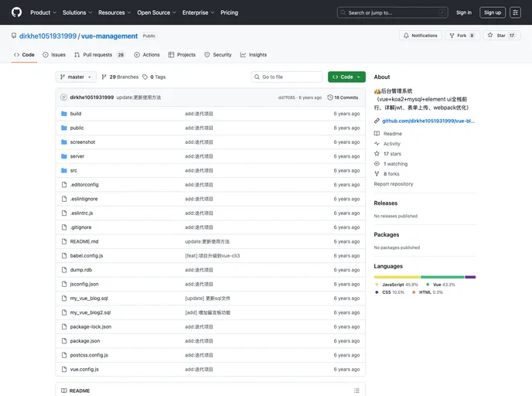Open the github.com/dirkhe1051931999 website link

pos(428,121)
